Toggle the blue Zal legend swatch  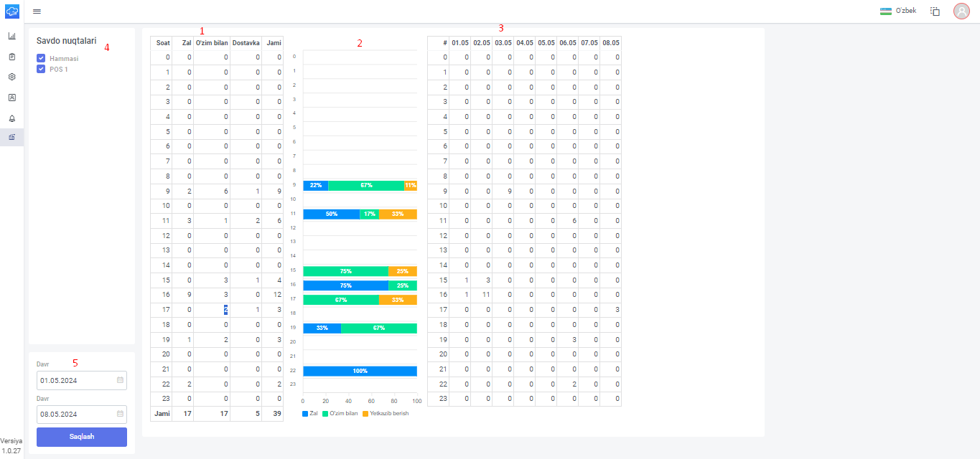pos(305,414)
